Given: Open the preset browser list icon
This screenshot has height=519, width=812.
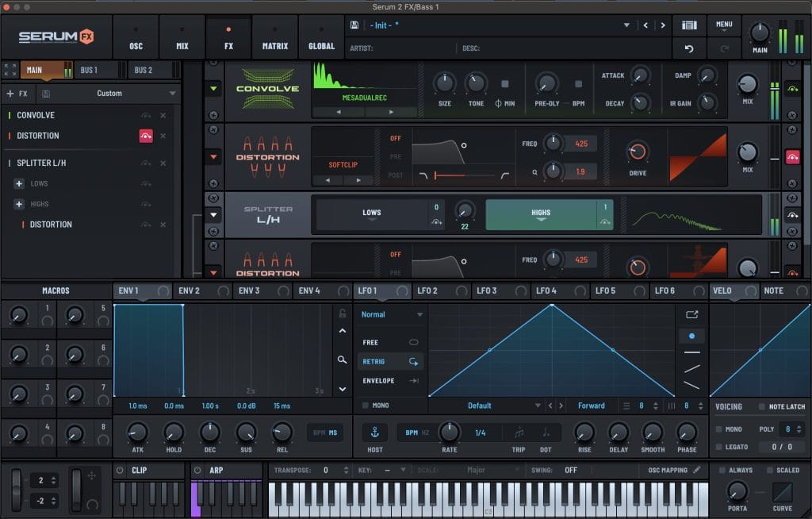Looking at the screenshot, I should click(689, 25).
